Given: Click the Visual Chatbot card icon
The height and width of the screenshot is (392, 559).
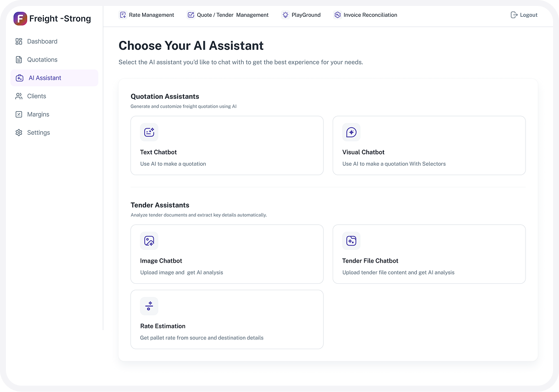Looking at the screenshot, I should pyautogui.click(x=351, y=132).
